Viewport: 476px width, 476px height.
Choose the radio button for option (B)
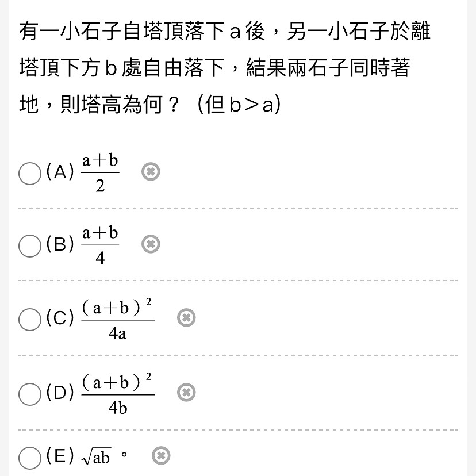pos(30,245)
